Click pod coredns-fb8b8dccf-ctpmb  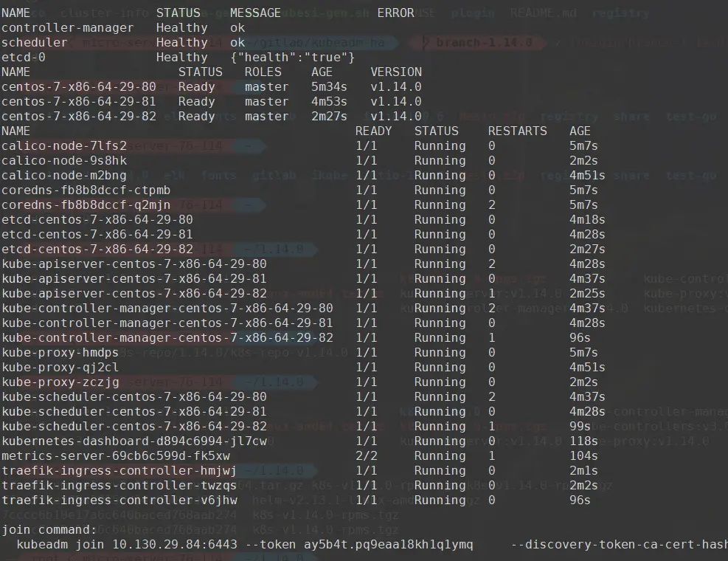pyautogui.click(x=86, y=190)
